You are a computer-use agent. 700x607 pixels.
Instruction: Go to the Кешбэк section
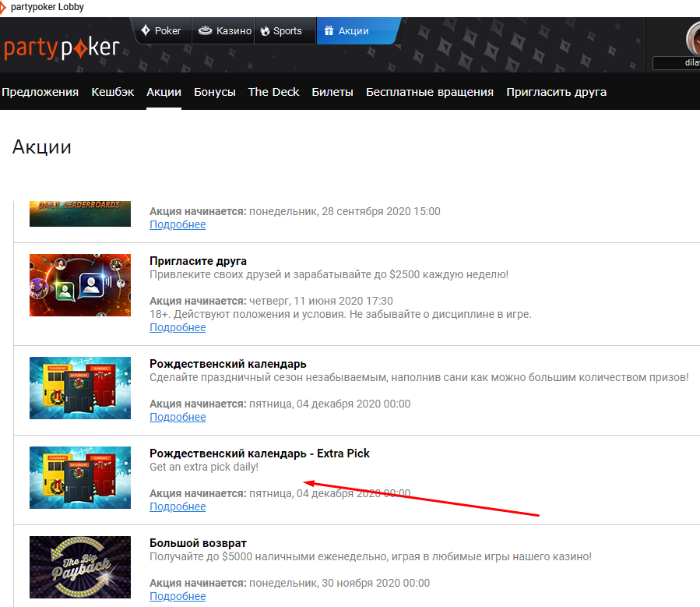pos(112,92)
